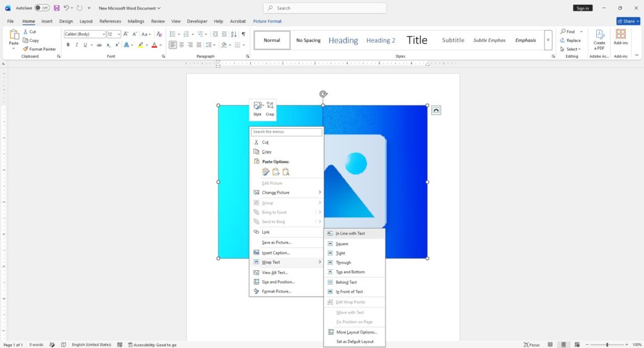Toggle Justify paragraph alignment

coord(199,45)
